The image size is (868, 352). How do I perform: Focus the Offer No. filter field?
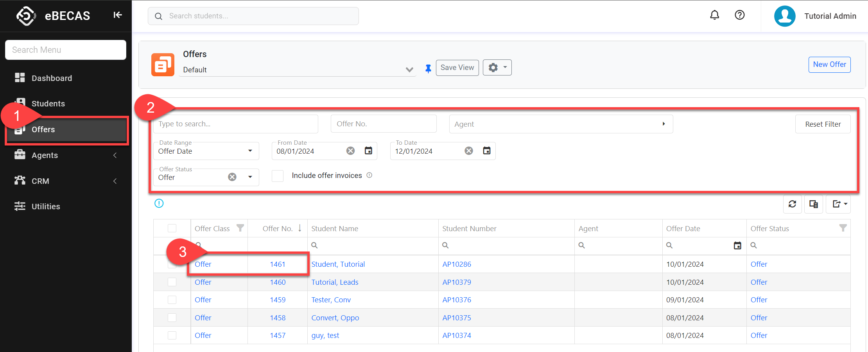[384, 124]
